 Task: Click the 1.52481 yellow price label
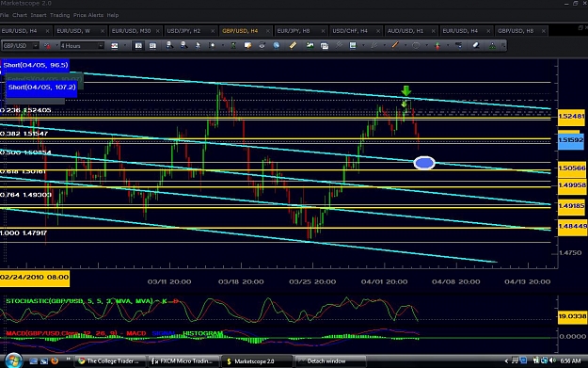pos(571,117)
